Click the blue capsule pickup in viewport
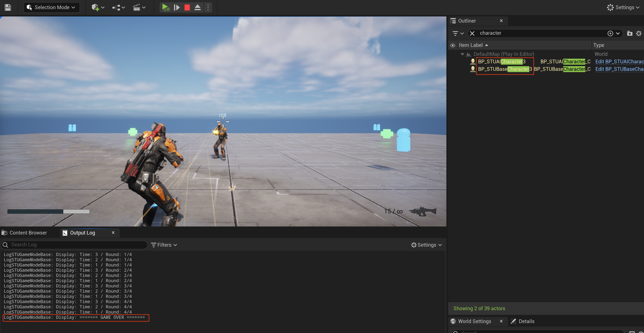 point(403,140)
